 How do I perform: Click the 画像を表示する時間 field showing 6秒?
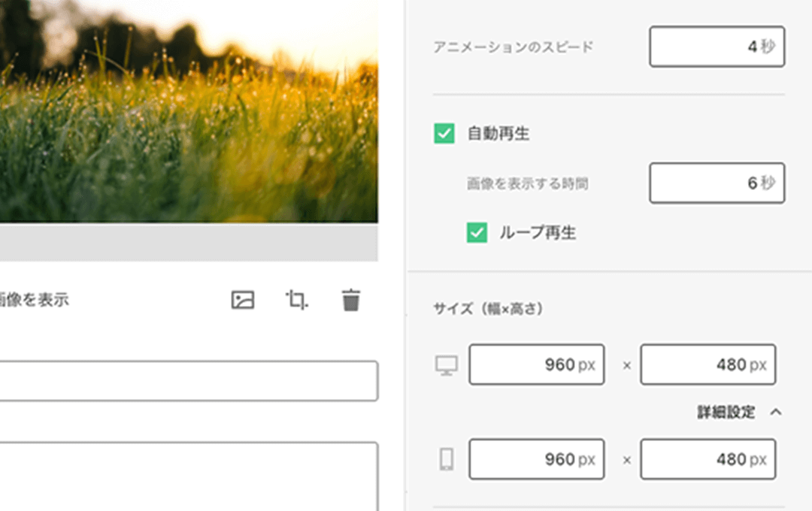(717, 183)
